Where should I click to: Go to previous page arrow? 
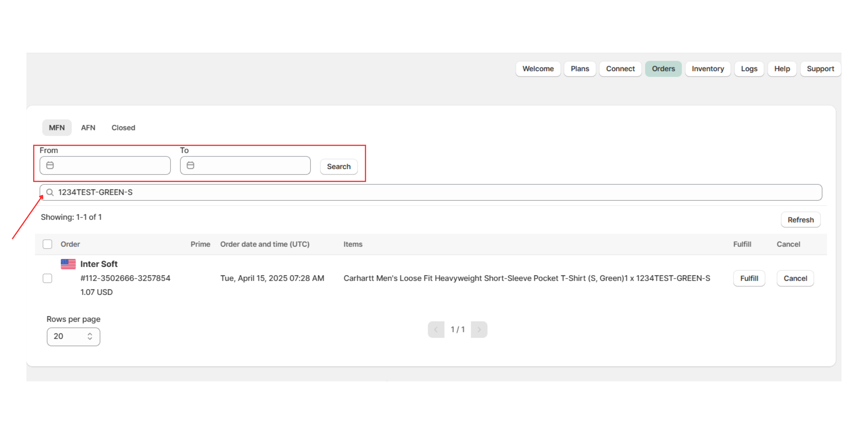click(x=436, y=329)
